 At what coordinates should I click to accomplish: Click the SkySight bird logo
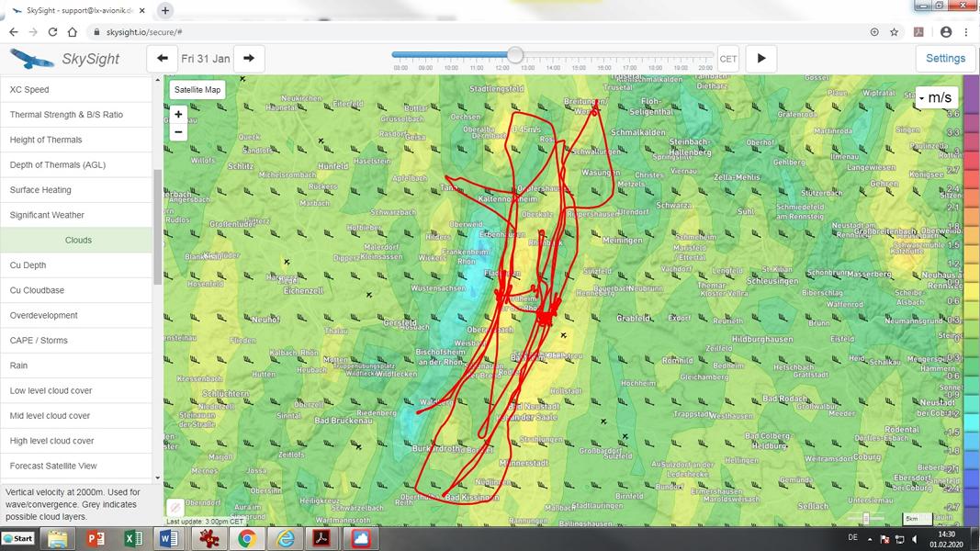pyautogui.click(x=31, y=59)
